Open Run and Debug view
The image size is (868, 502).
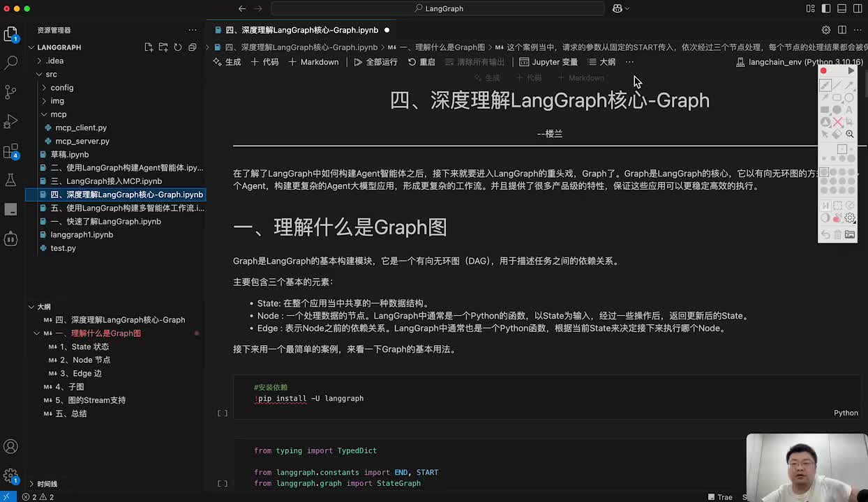coord(10,121)
